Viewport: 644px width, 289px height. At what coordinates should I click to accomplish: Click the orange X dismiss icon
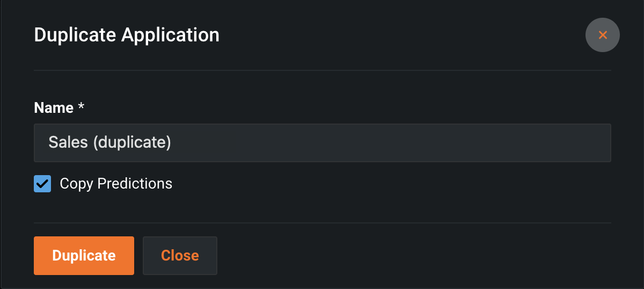[x=603, y=35]
